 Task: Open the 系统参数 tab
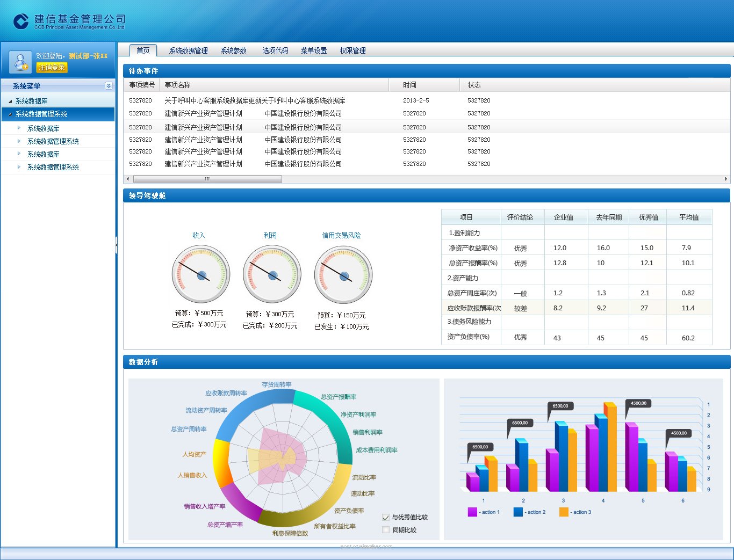[x=234, y=50]
